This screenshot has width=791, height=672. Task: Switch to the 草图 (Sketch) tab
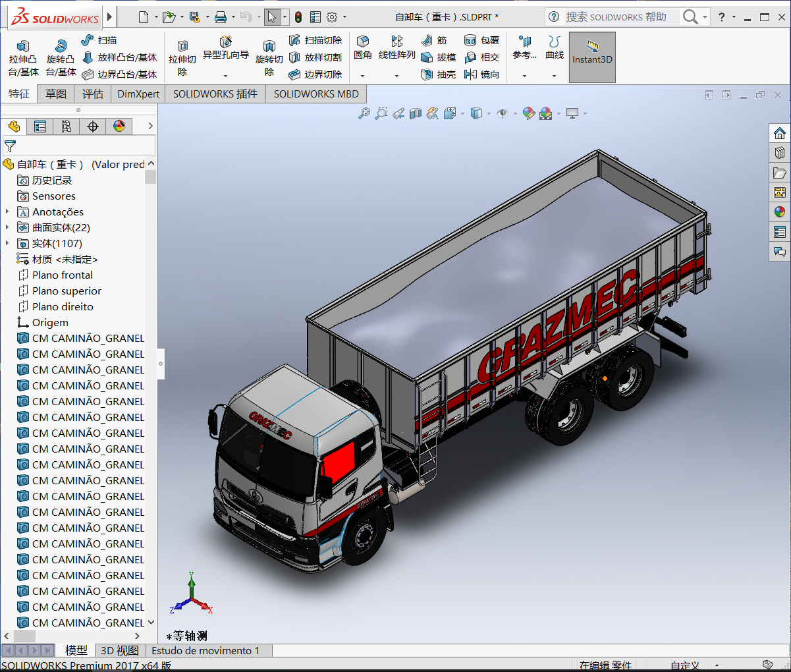(56, 94)
